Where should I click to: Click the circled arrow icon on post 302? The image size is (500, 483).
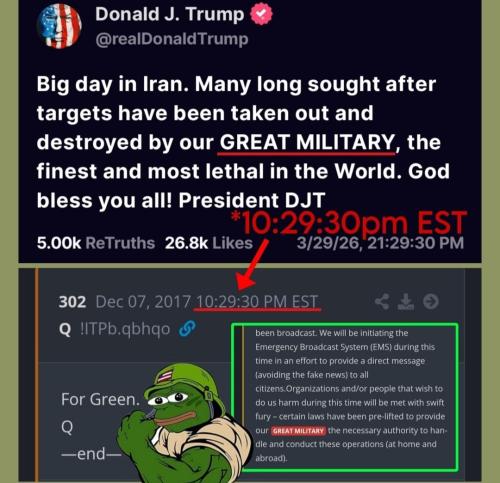click(431, 302)
